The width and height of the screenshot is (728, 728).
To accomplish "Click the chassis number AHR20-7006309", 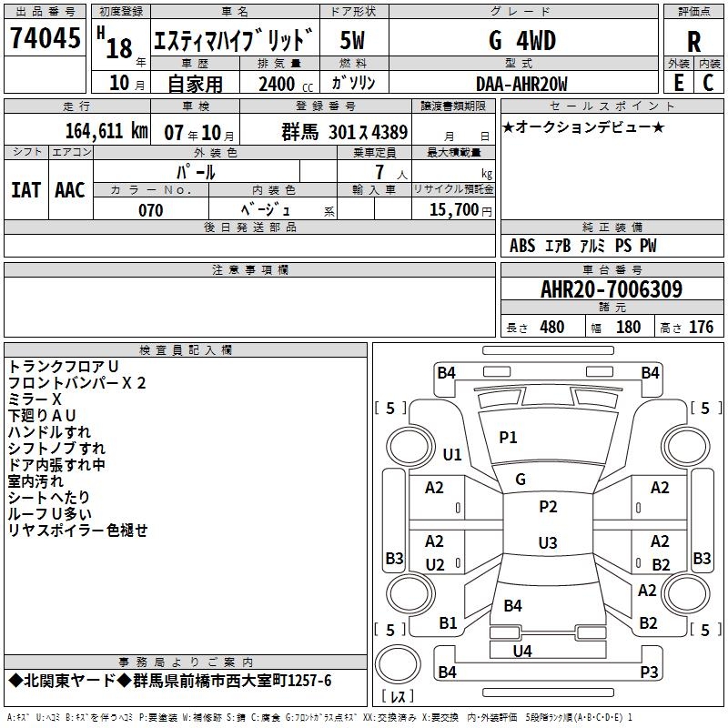I will 612,289.
